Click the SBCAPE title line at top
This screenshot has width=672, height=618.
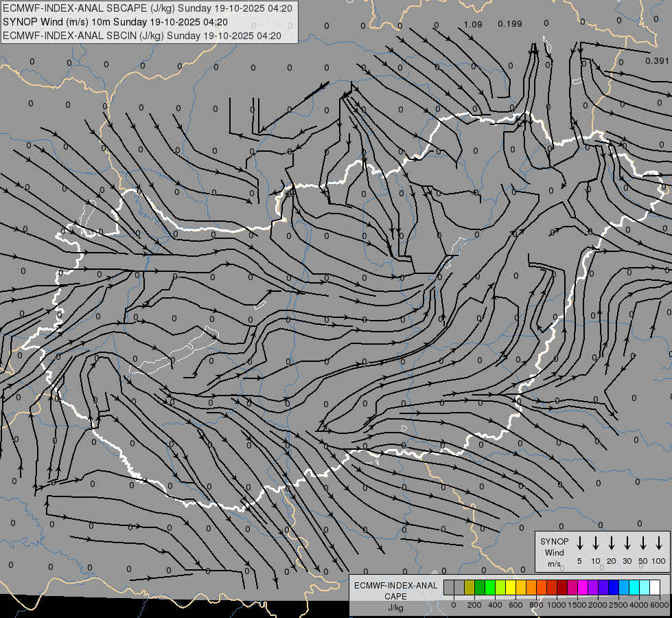[147, 8]
